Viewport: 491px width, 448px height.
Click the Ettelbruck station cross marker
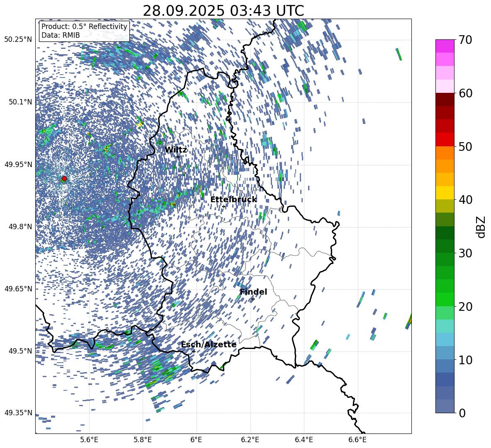point(224,206)
